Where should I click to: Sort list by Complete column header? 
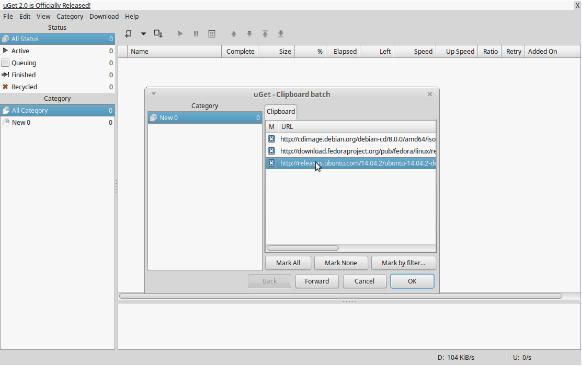tap(240, 52)
